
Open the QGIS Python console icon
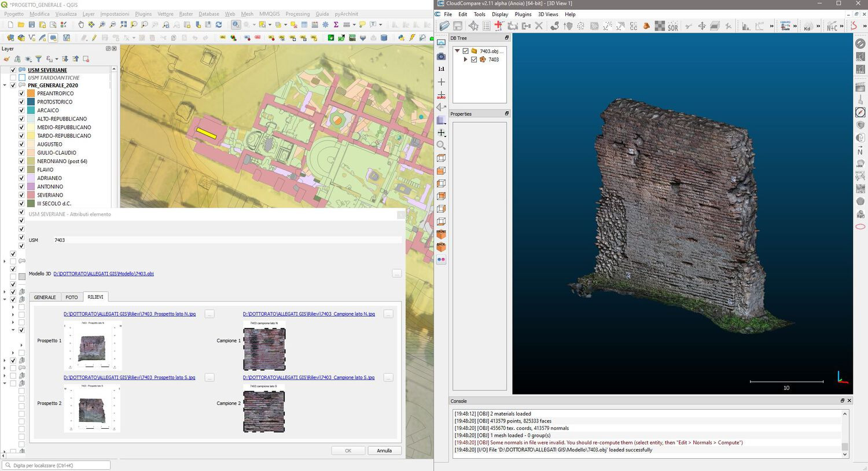[x=401, y=38]
